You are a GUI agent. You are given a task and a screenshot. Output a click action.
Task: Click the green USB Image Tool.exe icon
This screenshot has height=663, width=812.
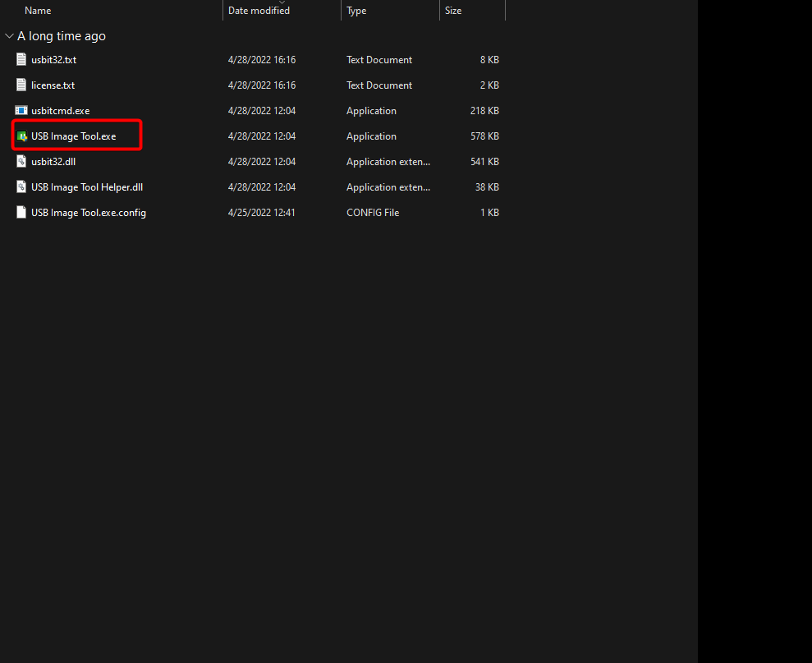[22, 136]
